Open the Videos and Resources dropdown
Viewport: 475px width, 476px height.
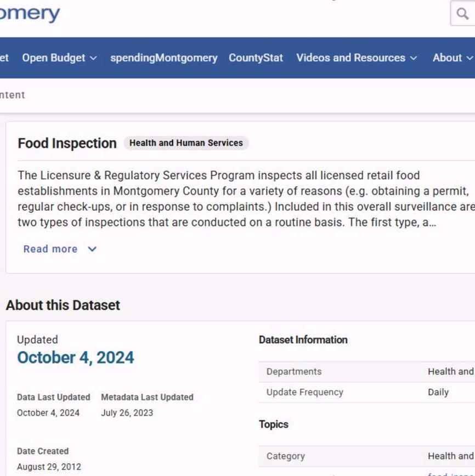(357, 58)
